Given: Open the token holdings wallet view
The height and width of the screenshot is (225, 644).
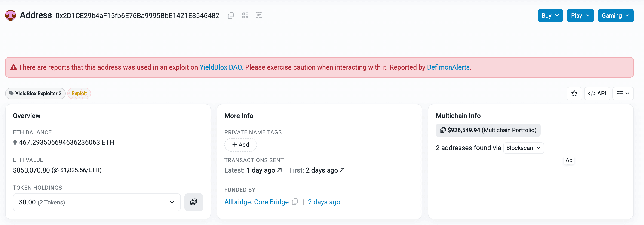Looking at the screenshot, I should pyautogui.click(x=194, y=202).
